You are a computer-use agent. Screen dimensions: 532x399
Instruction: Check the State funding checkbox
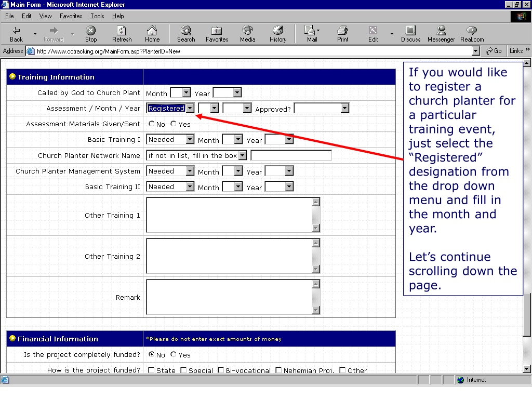click(151, 370)
